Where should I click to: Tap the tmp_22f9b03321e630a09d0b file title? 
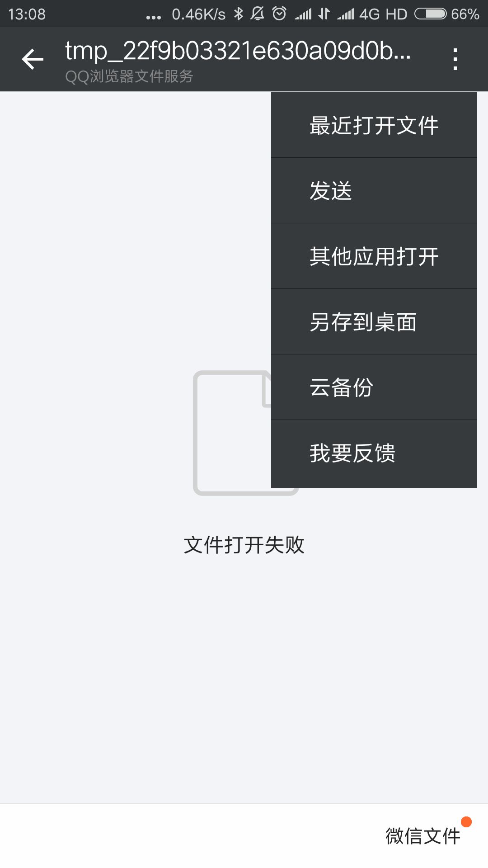[x=238, y=51]
